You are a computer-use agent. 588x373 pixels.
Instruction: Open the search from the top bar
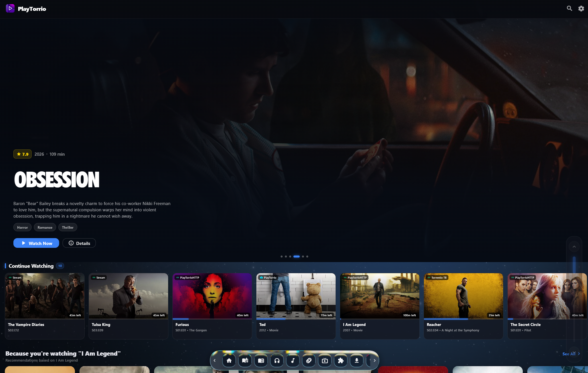click(569, 9)
